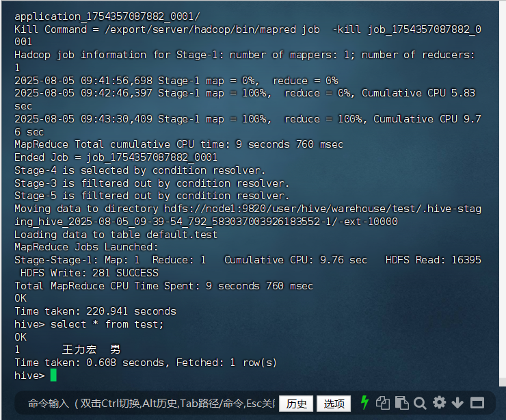Click the 历史 history button
This screenshot has width=506, height=420.
tap(296, 404)
